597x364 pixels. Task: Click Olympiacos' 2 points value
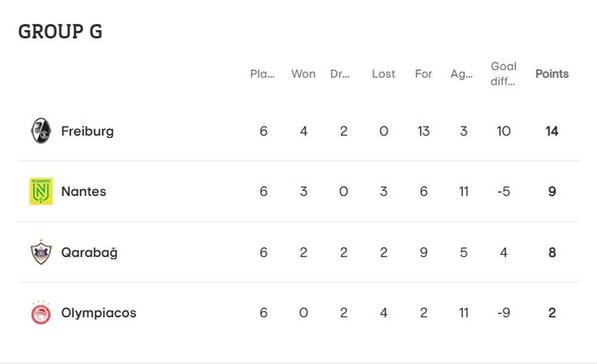click(552, 313)
